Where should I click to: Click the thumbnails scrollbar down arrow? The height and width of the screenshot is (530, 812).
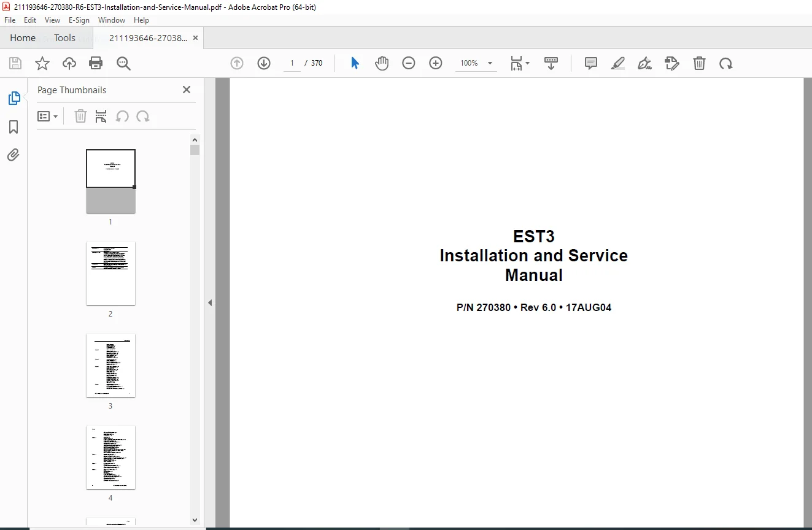pyautogui.click(x=195, y=520)
